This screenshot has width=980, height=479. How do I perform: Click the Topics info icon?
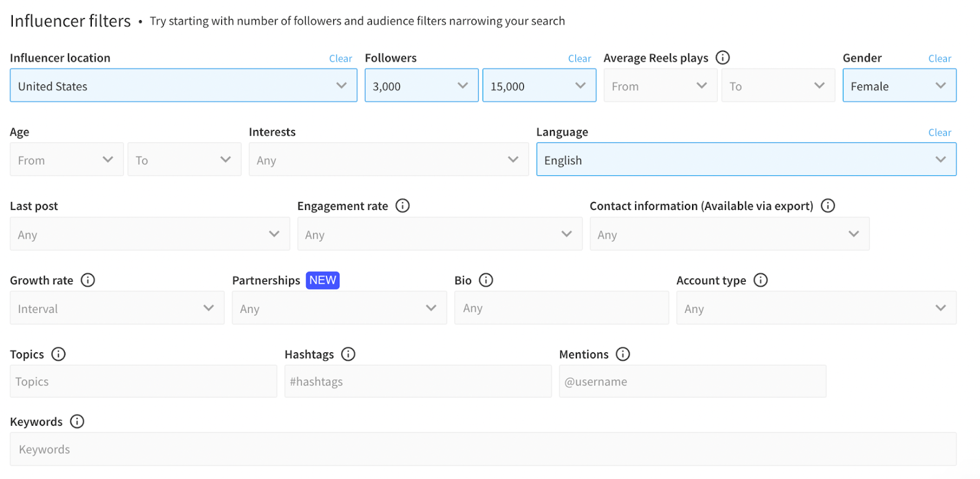[58, 354]
